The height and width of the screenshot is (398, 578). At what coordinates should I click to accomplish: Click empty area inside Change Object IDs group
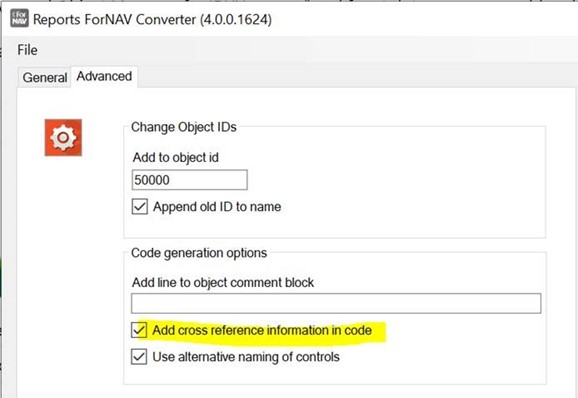coord(405,184)
